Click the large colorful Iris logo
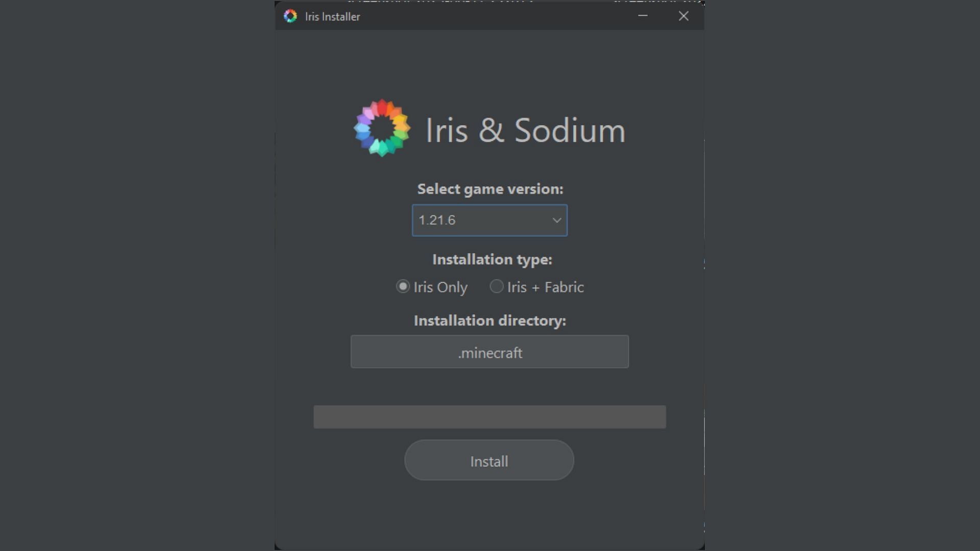Viewport: 980px width, 551px height. point(382,128)
